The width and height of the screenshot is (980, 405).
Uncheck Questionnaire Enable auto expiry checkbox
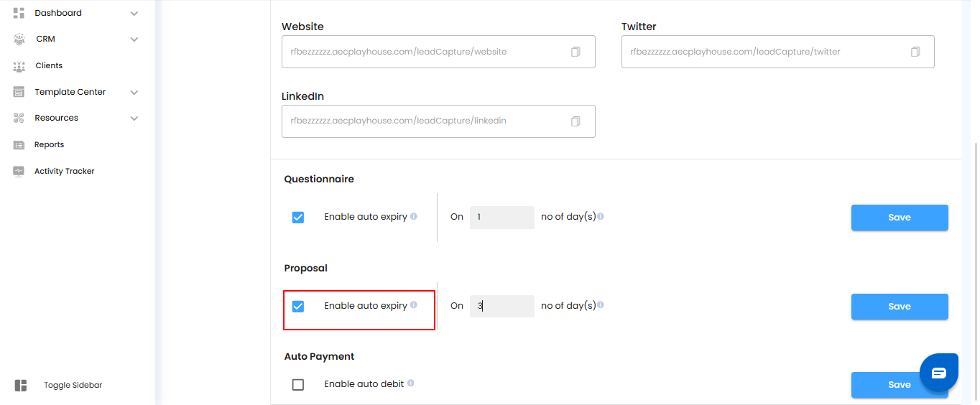click(298, 218)
